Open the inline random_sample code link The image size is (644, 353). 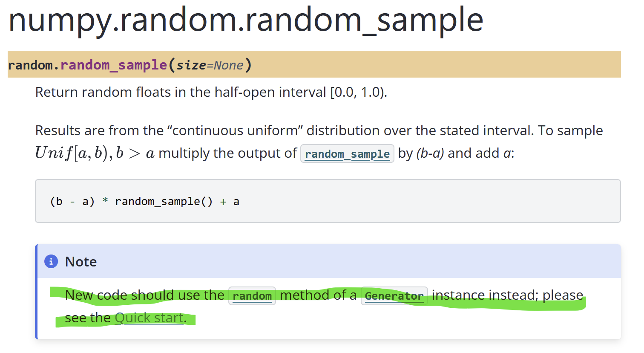pyautogui.click(x=347, y=153)
